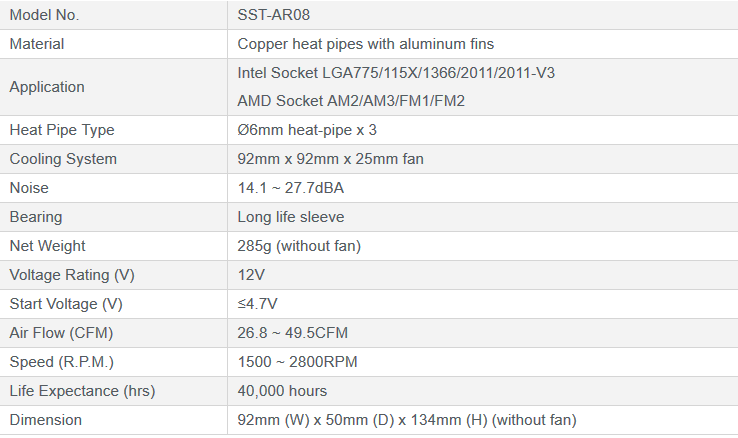Select the Dimension row label
The width and height of the screenshot is (738, 438).
tap(46, 420)
